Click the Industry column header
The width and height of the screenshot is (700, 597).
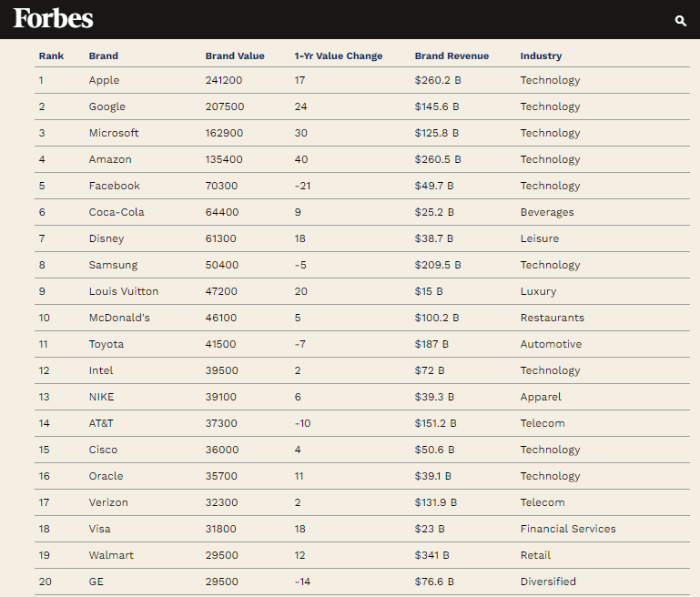541,56
